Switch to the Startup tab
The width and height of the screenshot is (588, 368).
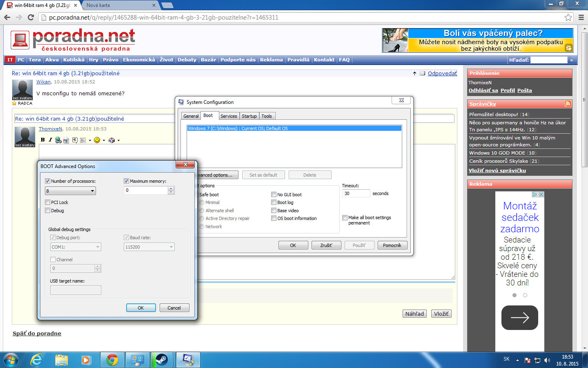(x=249, y=116)
